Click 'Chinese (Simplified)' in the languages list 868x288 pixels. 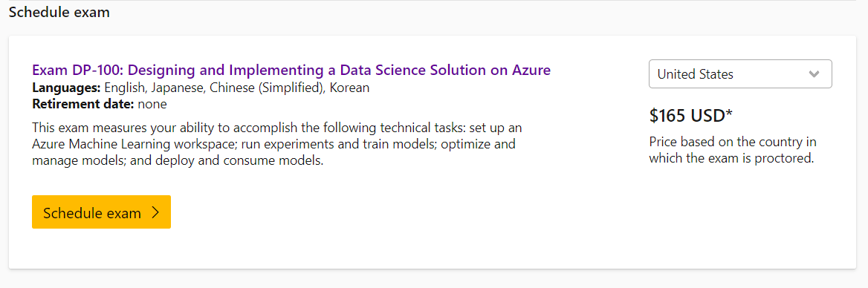click(268, 88)
